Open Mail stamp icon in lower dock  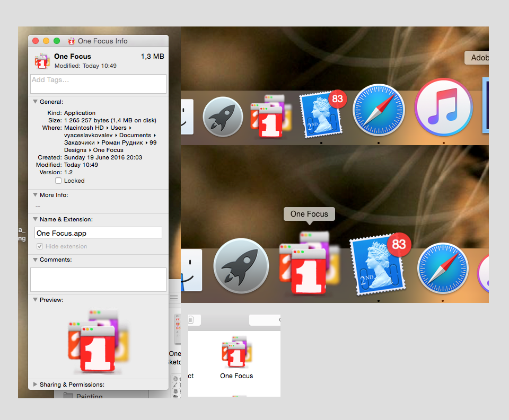click(378, 264)
